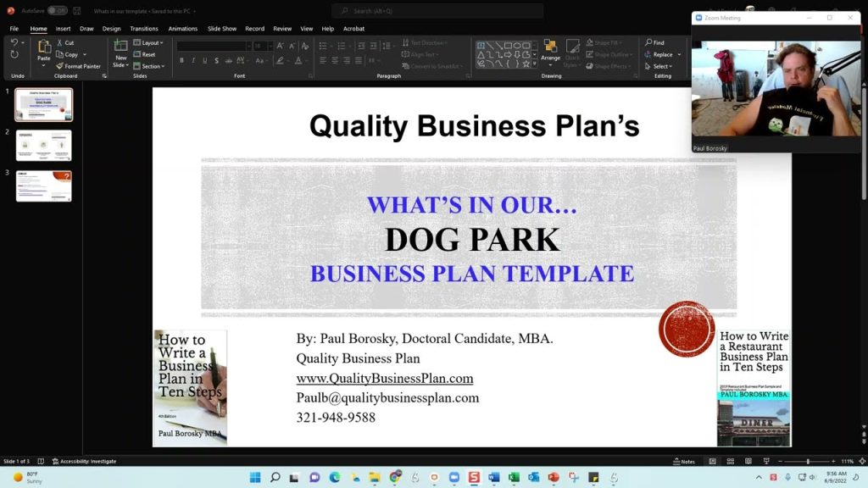
Task: Switch to the Insert tab
Action: [63, 29]
